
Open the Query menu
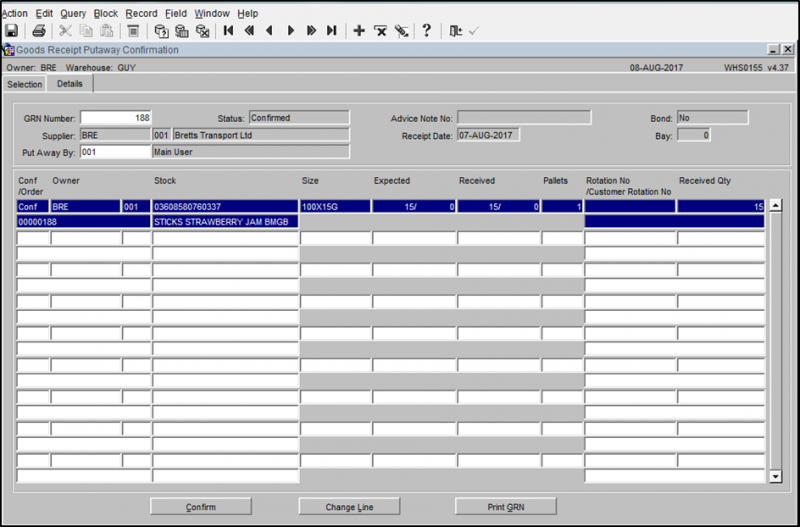click(73, 13)
